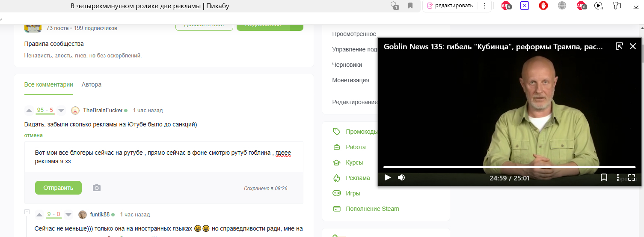Screen dimensions: 644x237
Task: Mute the Goblin News video
Action: click(401, 177)
